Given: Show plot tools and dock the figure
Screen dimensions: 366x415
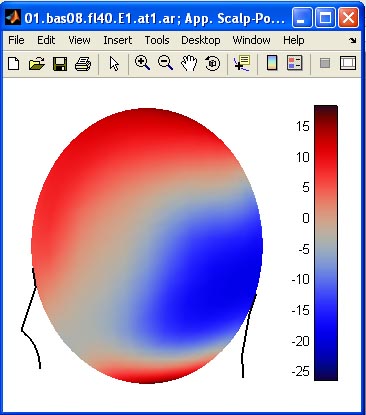Looking at the screenshot, I should click(348, 63).
